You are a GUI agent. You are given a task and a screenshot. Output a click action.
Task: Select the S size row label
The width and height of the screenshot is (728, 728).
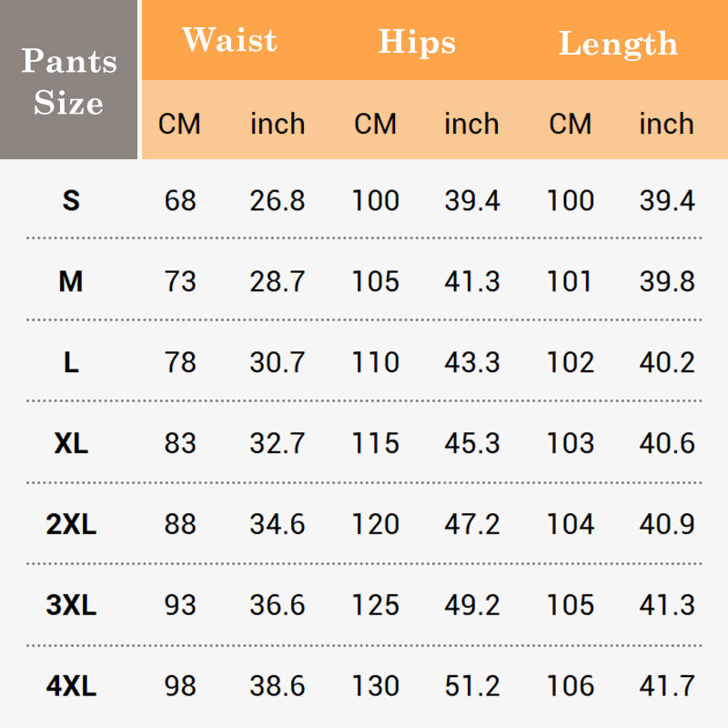click(x=71, y=200)
